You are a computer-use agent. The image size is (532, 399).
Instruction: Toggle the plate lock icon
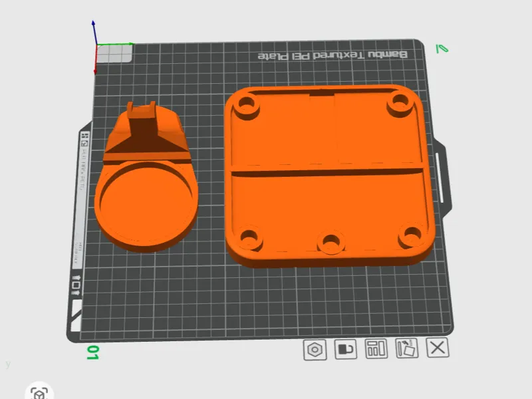pyautogui.click(x=345, y=348)
